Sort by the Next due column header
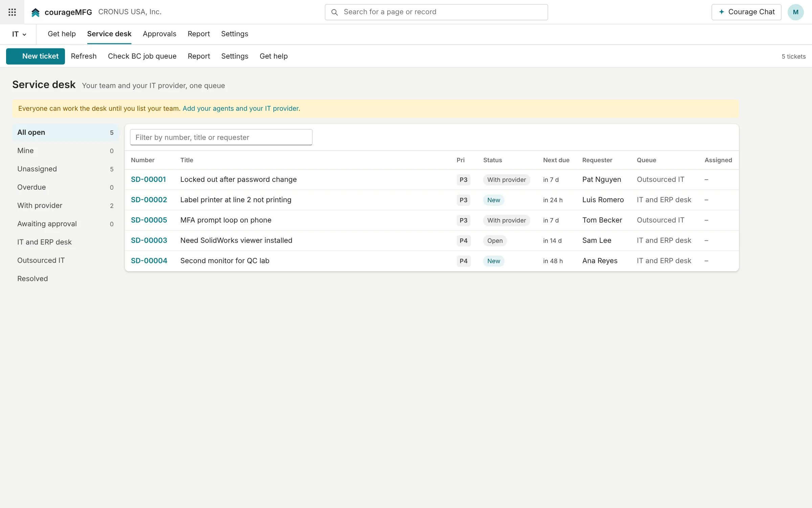Screen dimensions: 812x508 [556, 160]
